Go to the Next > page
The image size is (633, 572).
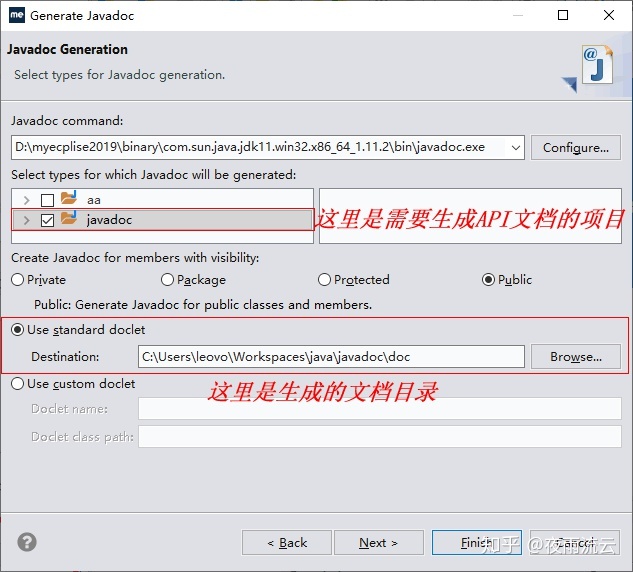pyautogui.click(x=379, y=543)
